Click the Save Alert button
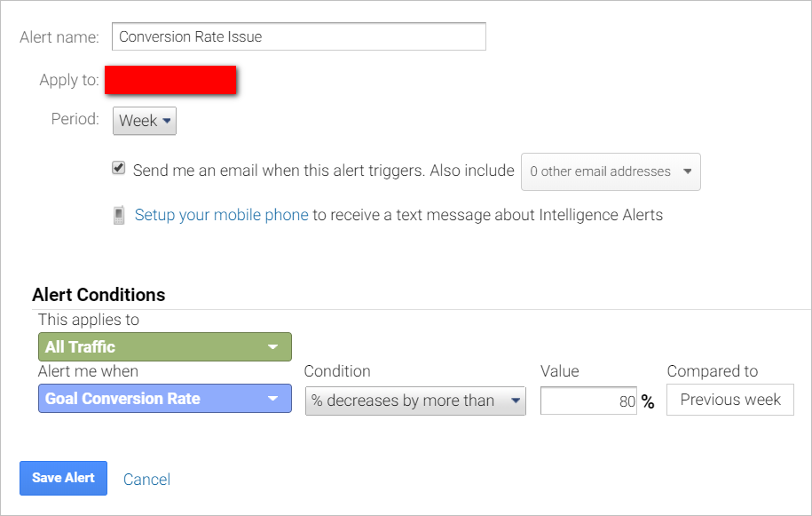Viewport: 812px width, 516px height. (x=63, y=478)
